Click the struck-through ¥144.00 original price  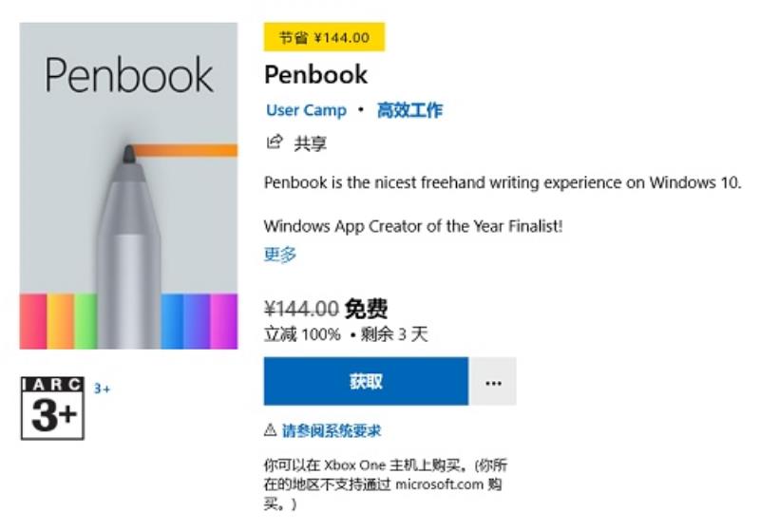pos(301,309)
